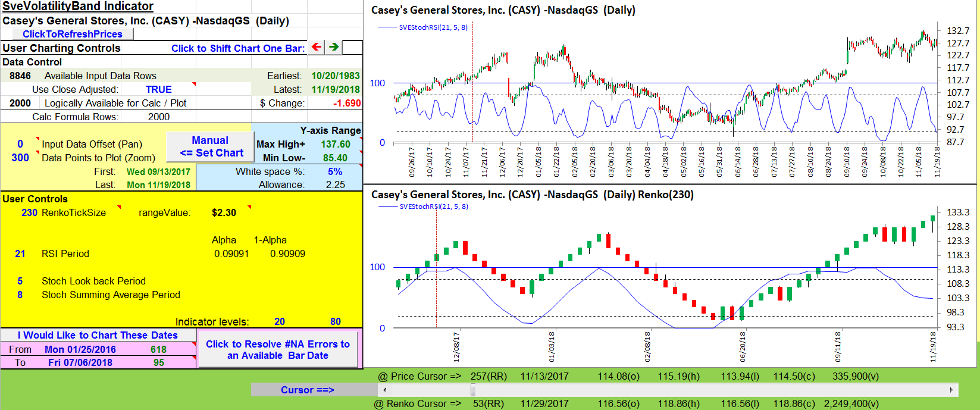Select the $ Change value -1.690

point(347,103)
